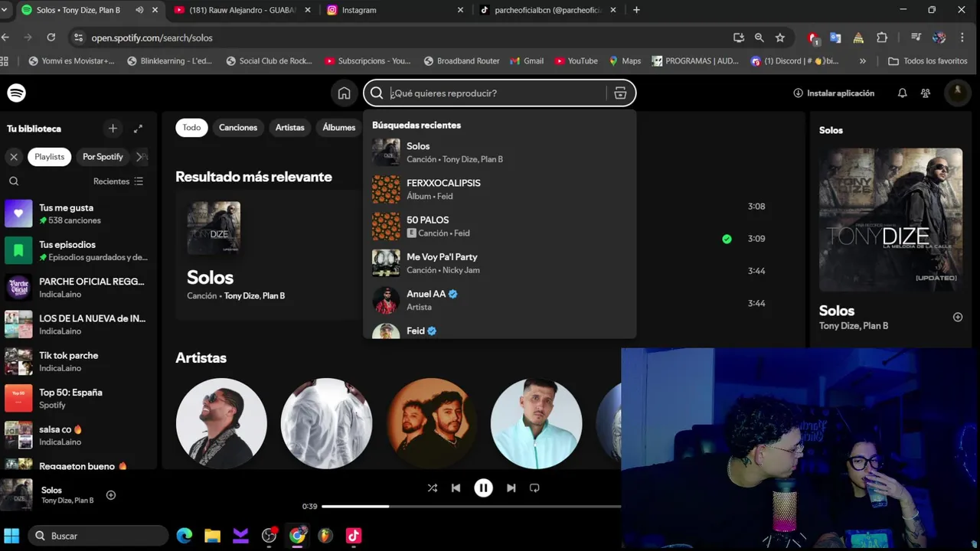This screenshot has width=980, height=551.
Task: Open the notifications bell
Action: [902, 93]
